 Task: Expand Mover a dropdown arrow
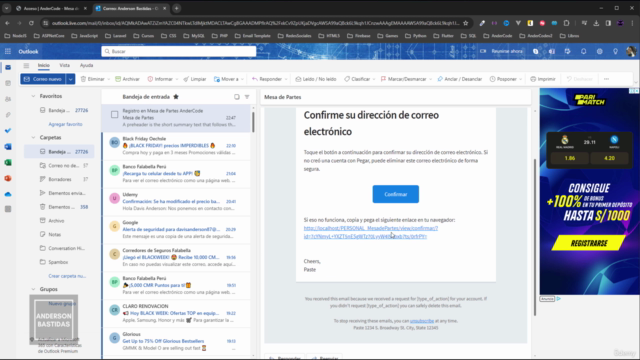tap(242, 79)
